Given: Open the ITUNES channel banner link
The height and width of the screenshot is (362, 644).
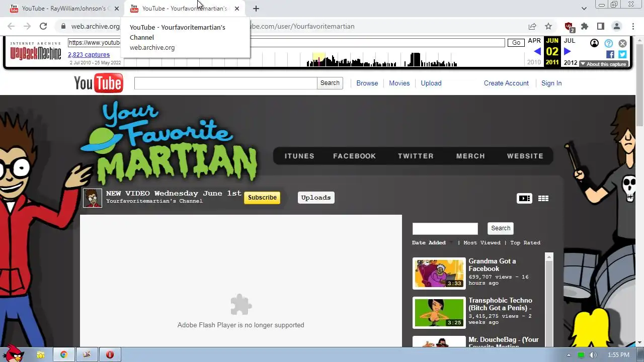Looking at the screenshot, I should tap(299, 156).
